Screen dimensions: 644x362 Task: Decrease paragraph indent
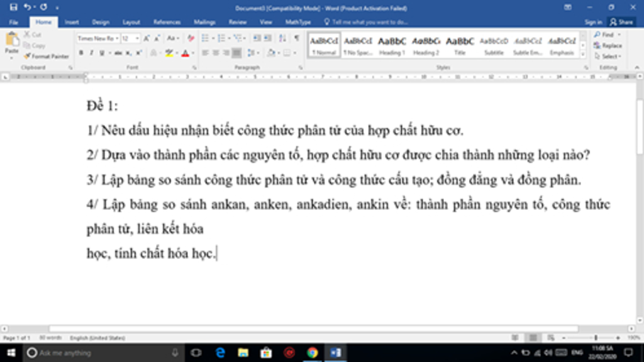click(257, 38)
